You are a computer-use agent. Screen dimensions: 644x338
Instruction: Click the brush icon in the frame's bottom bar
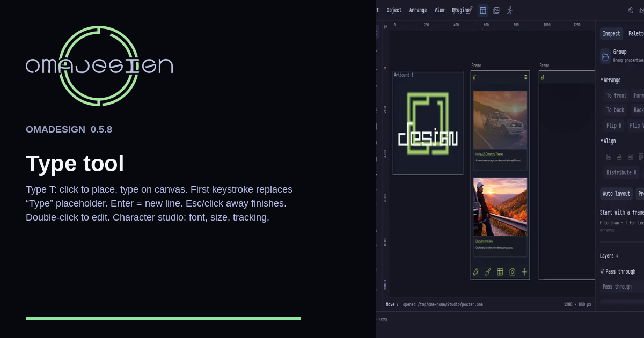click(x=488, y=272)
